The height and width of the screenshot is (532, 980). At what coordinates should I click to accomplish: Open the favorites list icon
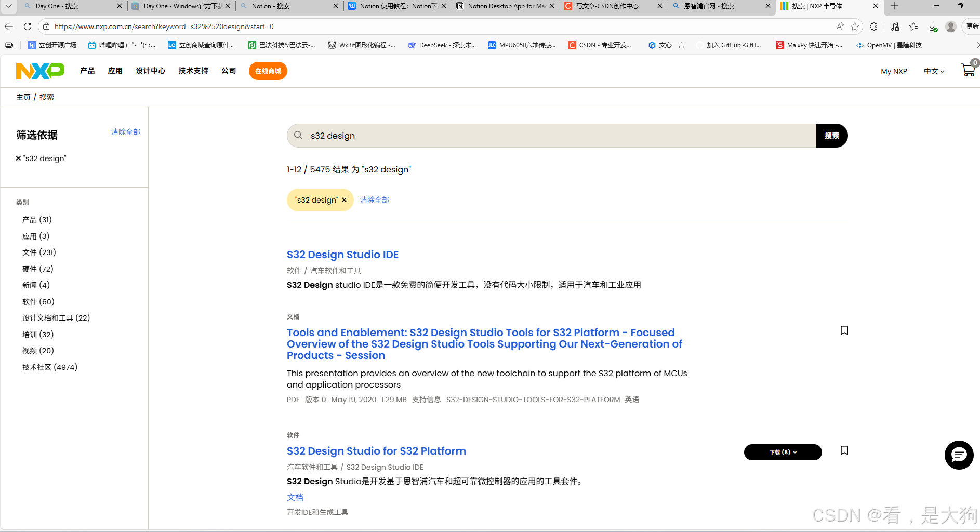pos(913,26)
